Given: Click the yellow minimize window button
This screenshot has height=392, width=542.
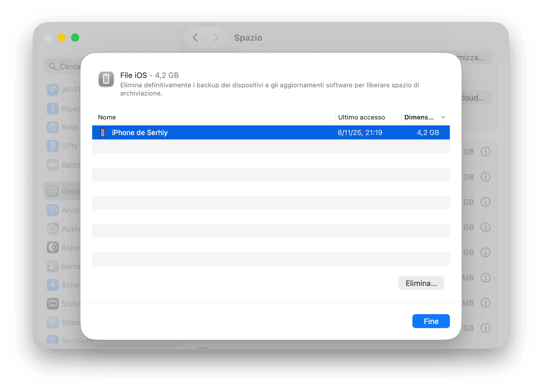Looking at the screenshot, I should pos(61,38).
